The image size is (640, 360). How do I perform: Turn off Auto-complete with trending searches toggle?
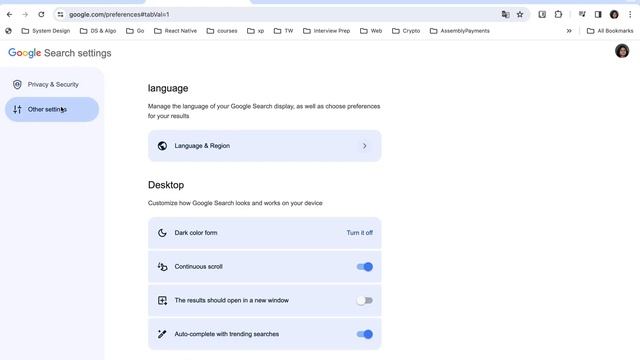tap(364, 334)
